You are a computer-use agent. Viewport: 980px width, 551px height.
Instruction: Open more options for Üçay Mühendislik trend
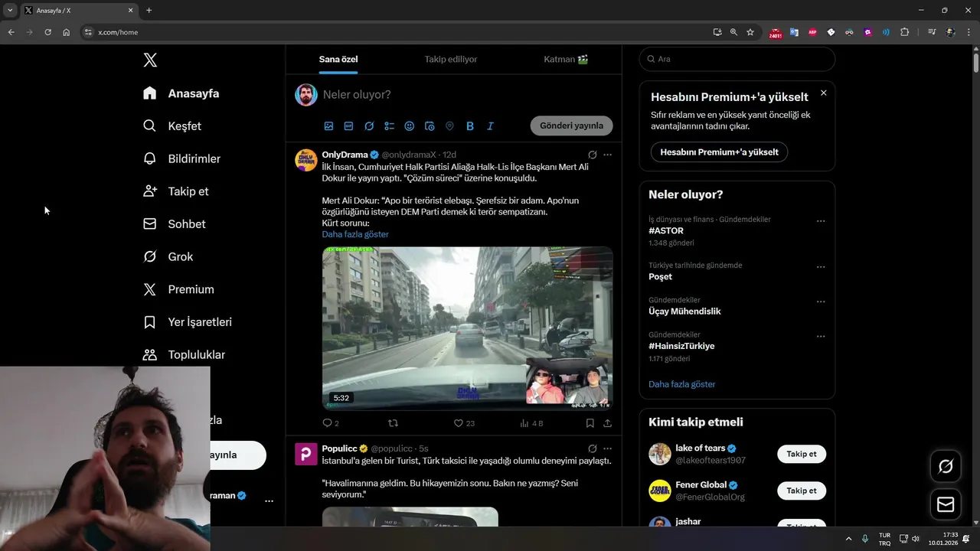coord(821,302)
